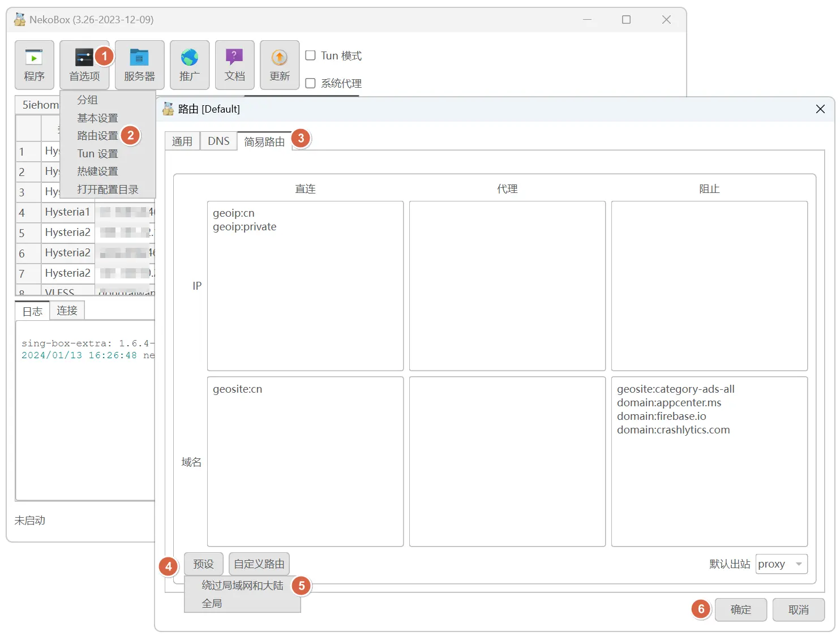840x636 pixels.
Task: Select Hysteria2 row 6 in server list
Action: (x=68, y=253)
